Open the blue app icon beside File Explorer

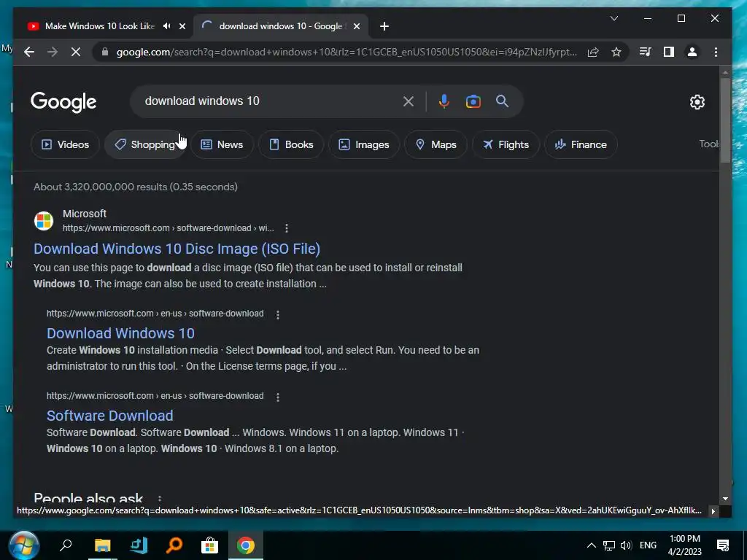coord(138,545)
